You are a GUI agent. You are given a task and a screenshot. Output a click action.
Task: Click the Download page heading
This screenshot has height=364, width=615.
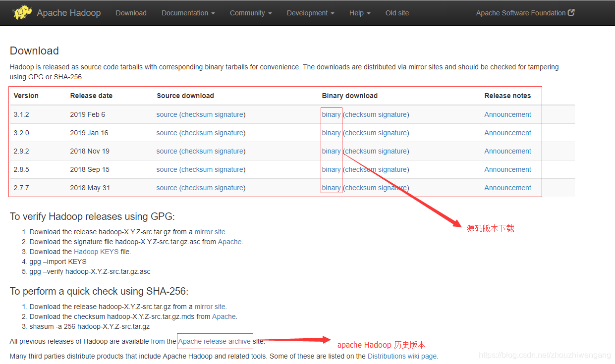34,51
